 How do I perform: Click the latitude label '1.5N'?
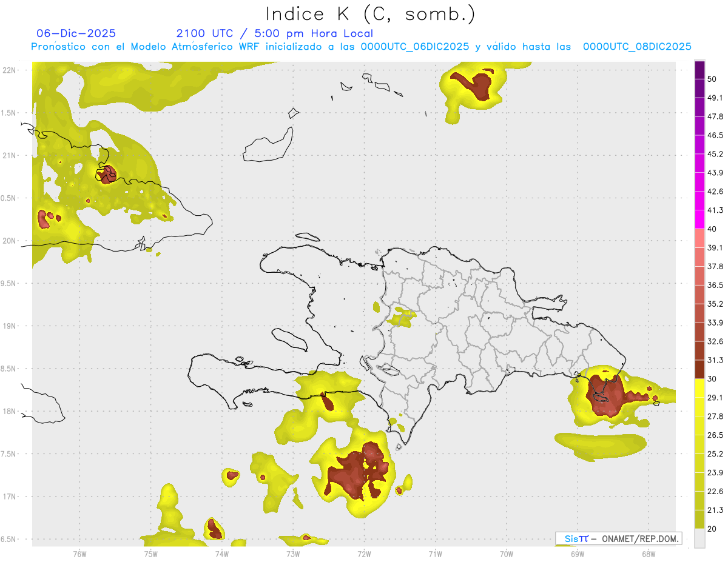coord(8,113)
